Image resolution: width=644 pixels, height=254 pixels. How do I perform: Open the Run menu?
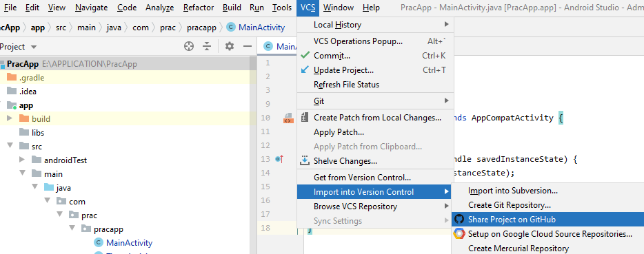click(256, 8)
